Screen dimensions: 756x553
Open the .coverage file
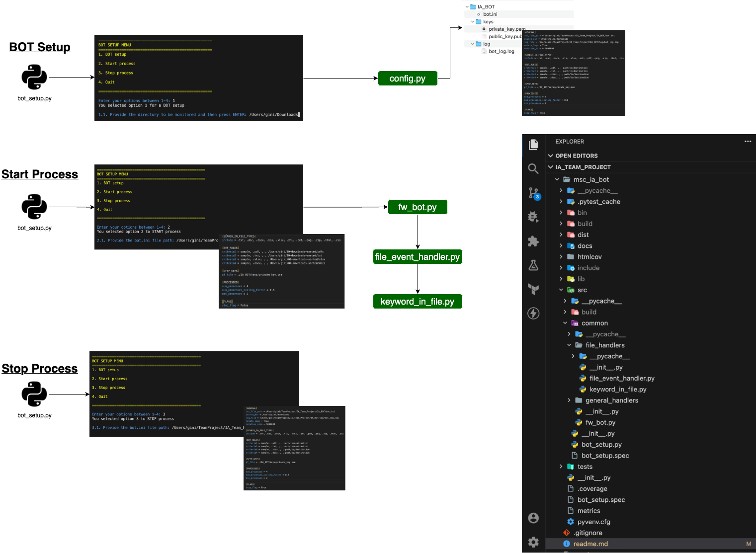[x=592, y=489]
